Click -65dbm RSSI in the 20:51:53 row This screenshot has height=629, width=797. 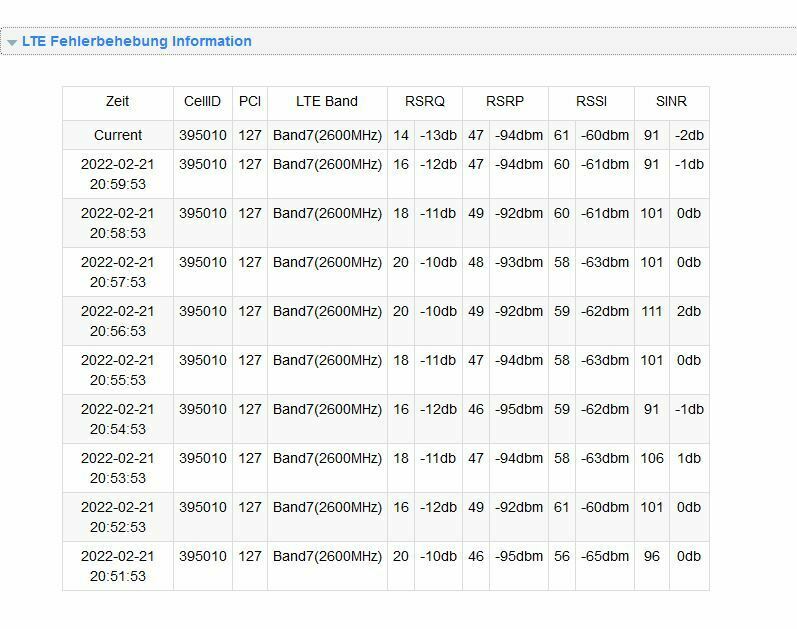point(605,556)
